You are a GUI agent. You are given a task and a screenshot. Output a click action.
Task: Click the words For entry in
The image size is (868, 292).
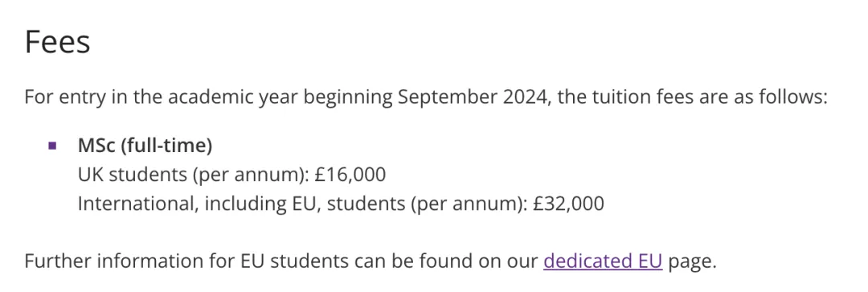pos(67,98)
